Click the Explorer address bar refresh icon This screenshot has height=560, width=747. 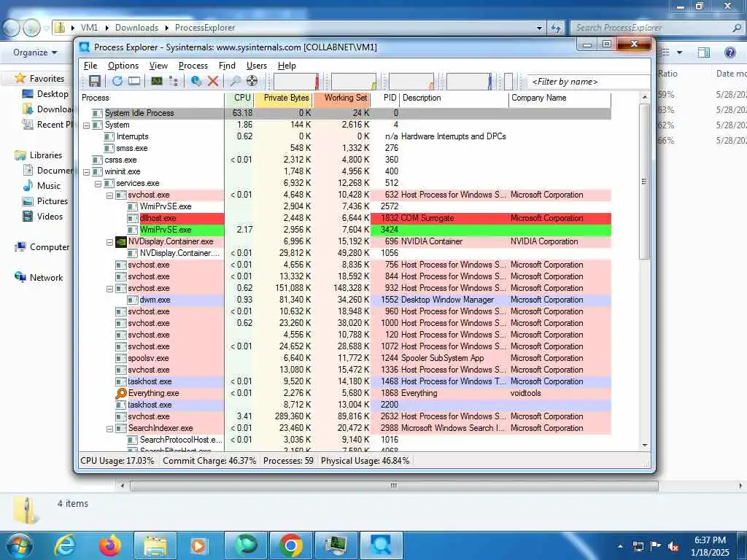555,28
